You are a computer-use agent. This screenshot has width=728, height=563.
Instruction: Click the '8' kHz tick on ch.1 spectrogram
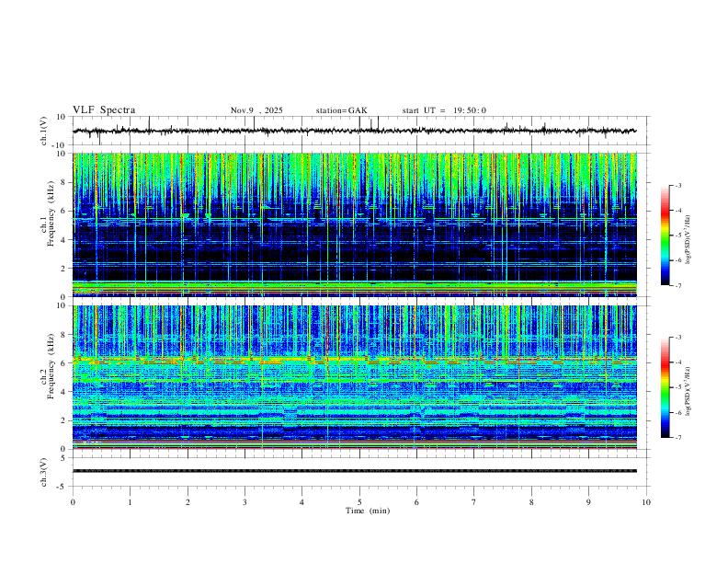[x=63, y=182]
